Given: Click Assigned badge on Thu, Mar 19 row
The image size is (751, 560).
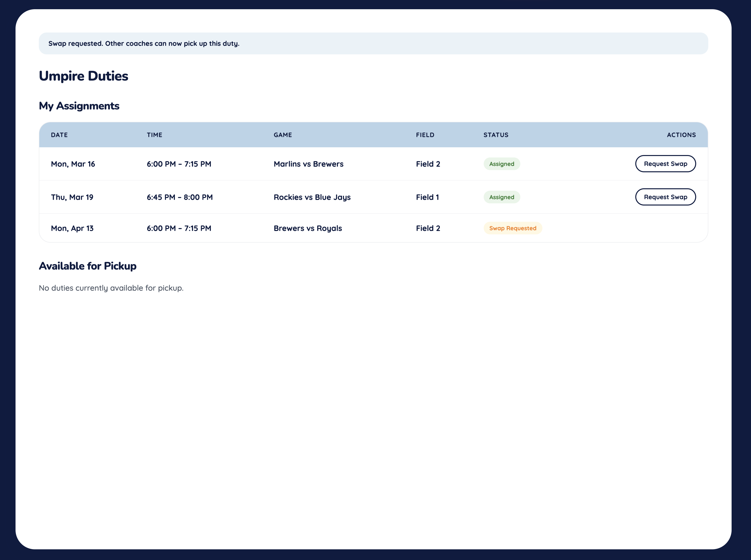Looking at the screenshot, I should [502, 197].
